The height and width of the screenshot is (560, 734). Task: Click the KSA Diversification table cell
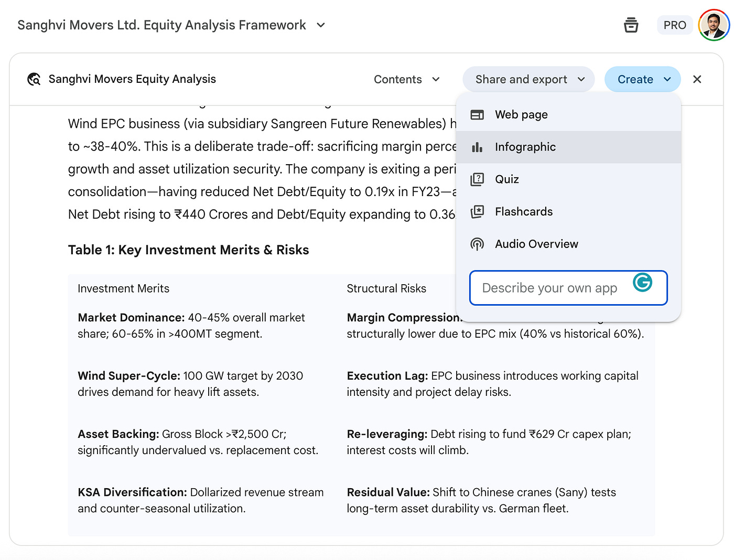pos(200,500)
